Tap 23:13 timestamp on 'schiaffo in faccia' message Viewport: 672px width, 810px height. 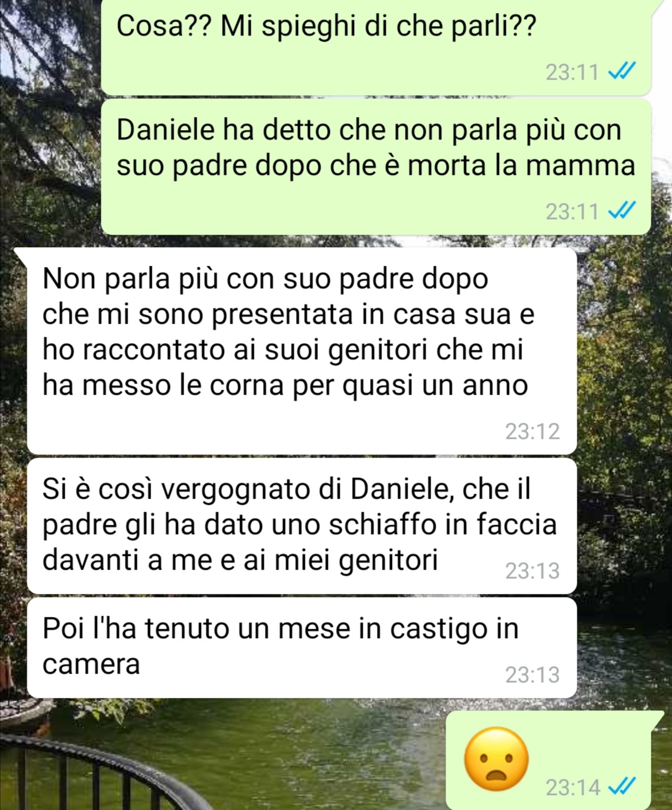532,570
